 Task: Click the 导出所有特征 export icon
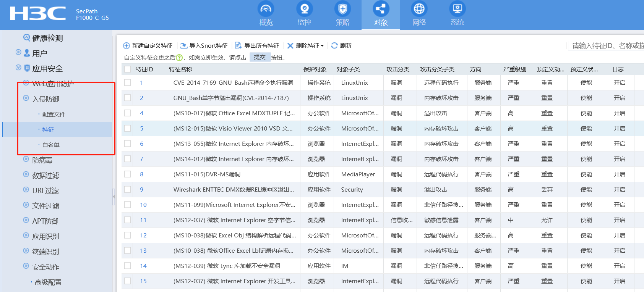click(x=238, y=46)
